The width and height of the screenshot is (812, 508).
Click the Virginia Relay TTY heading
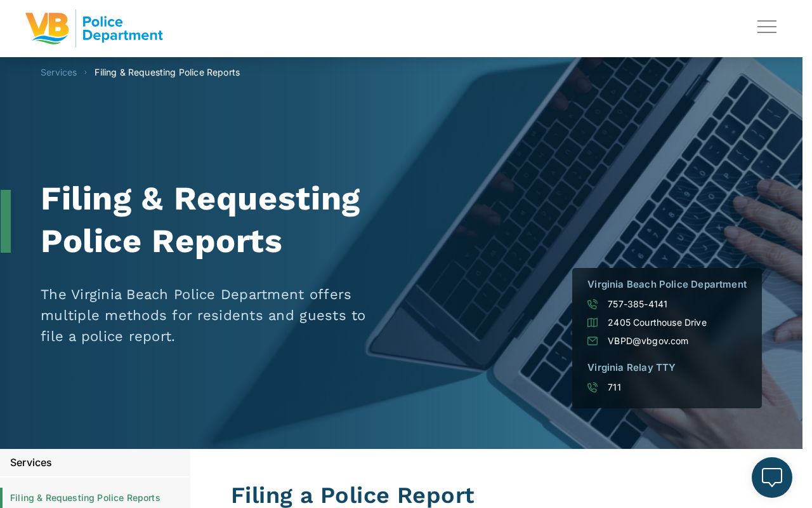tap(631, 368)
